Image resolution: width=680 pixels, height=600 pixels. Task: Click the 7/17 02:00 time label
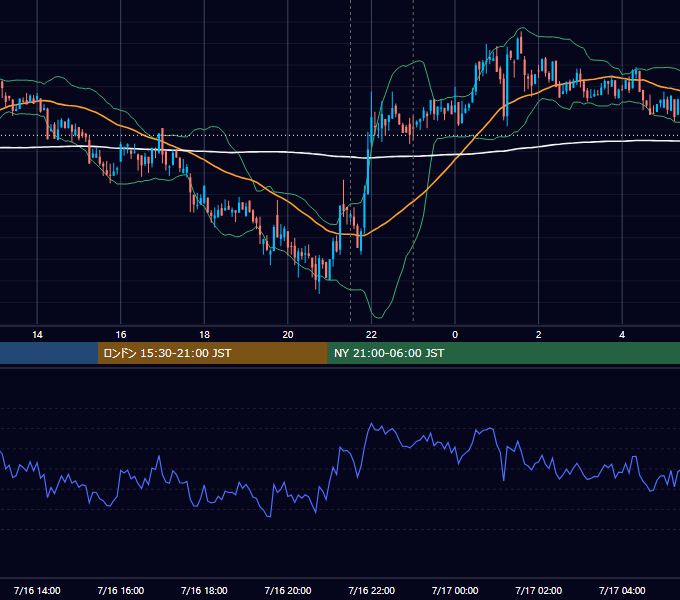coord(539,590)
